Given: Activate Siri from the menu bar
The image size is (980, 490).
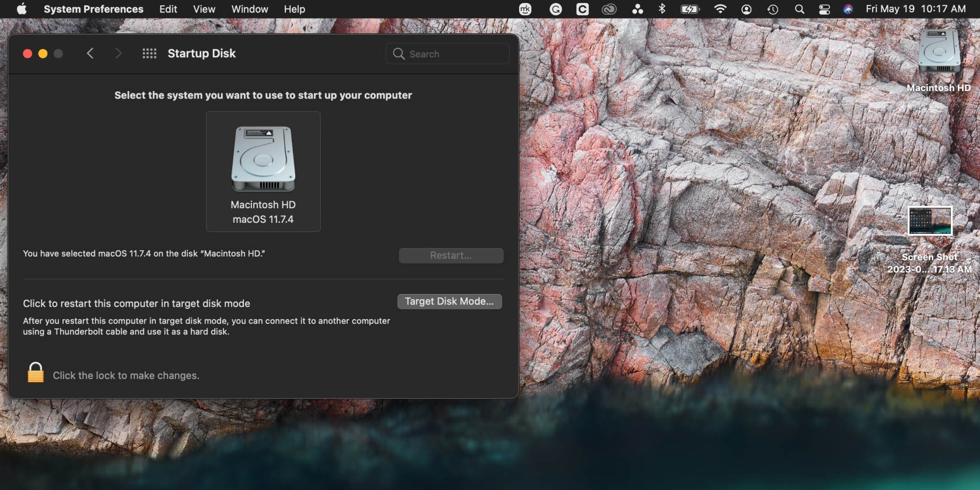Looking at the screenshot, I should [x=848, y=9].
